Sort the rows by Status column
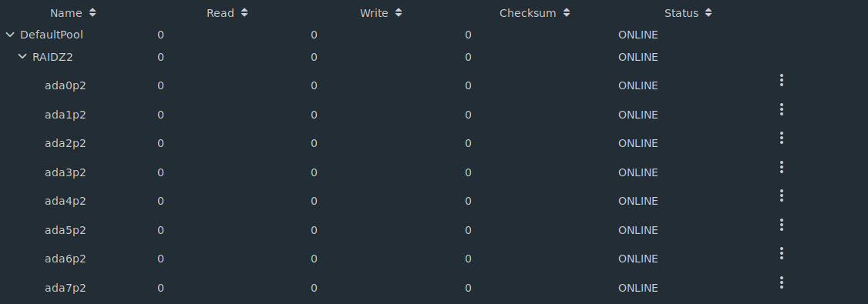868x304 pixels. click(688, 13)
